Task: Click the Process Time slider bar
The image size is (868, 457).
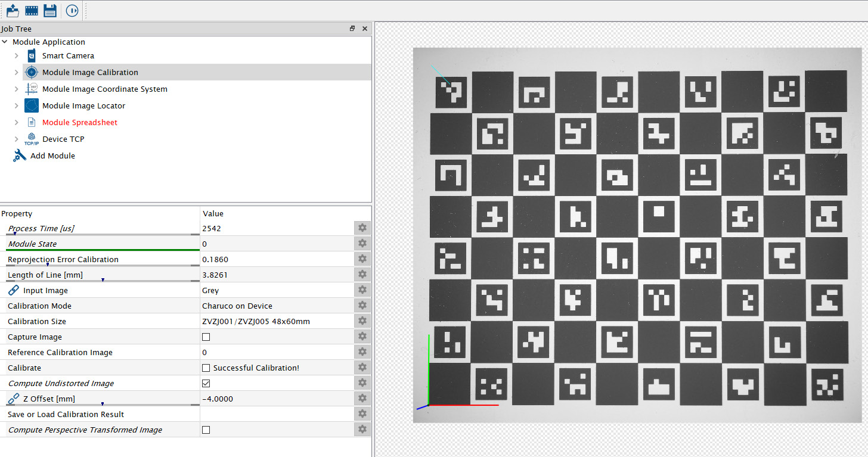Action: tap(103, 235)
